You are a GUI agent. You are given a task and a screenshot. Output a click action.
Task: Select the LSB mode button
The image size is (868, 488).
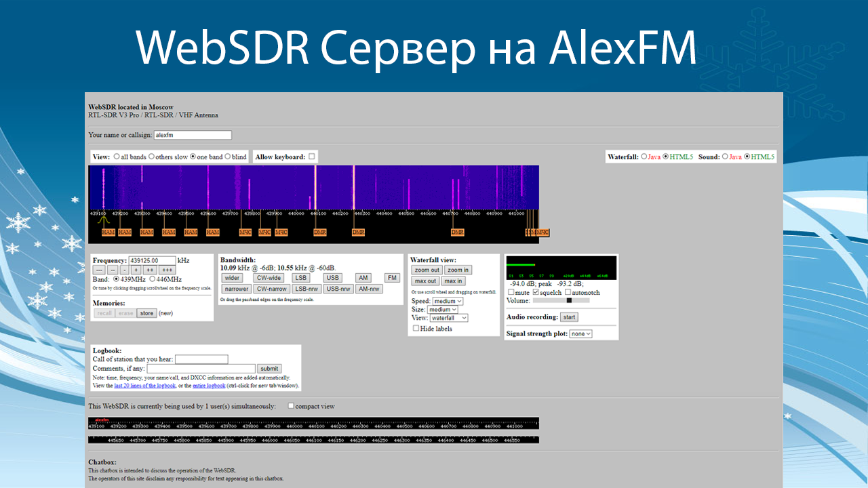coord(300,278)
